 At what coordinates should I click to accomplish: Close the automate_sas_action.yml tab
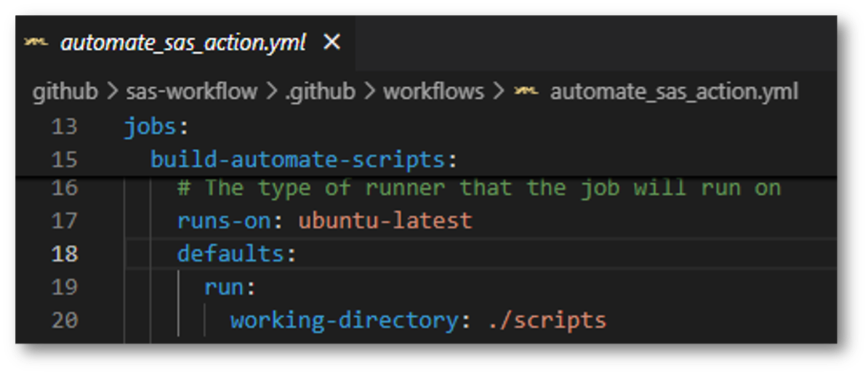tap(331, 43)
